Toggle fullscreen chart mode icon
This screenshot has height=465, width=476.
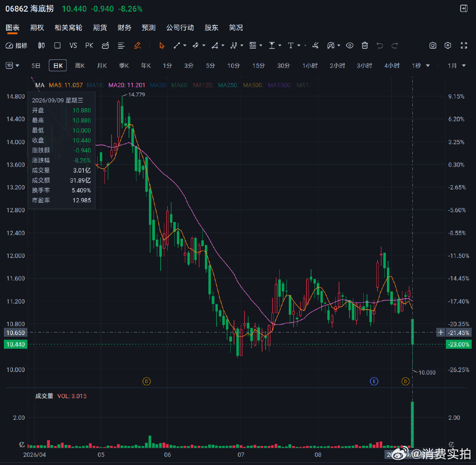(x=464, y=46)
